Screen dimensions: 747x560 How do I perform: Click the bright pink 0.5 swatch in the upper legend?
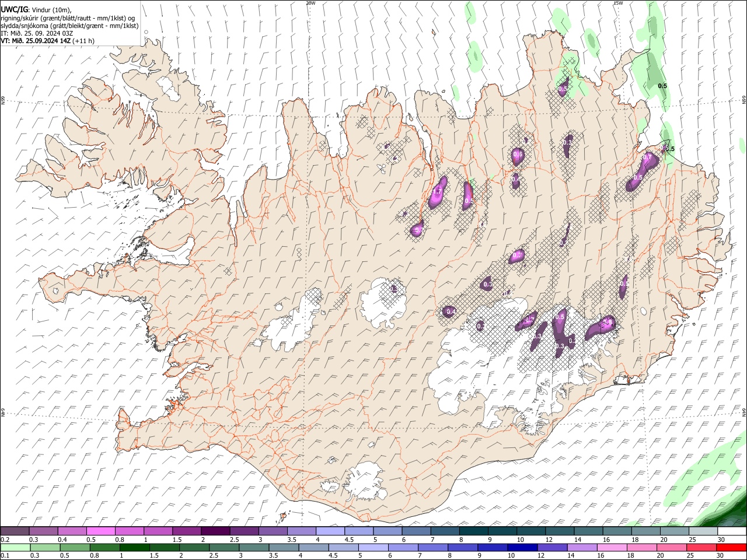click(100, 531)
